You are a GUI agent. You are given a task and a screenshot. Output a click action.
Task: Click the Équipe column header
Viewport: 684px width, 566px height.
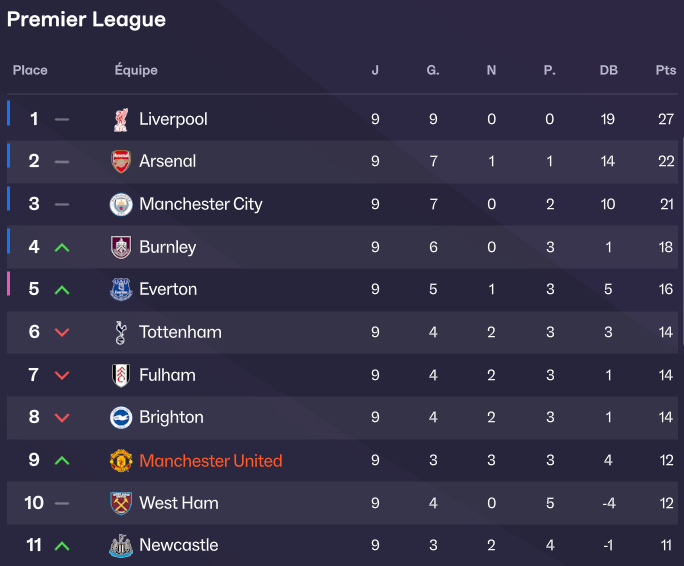pos(136,70)
